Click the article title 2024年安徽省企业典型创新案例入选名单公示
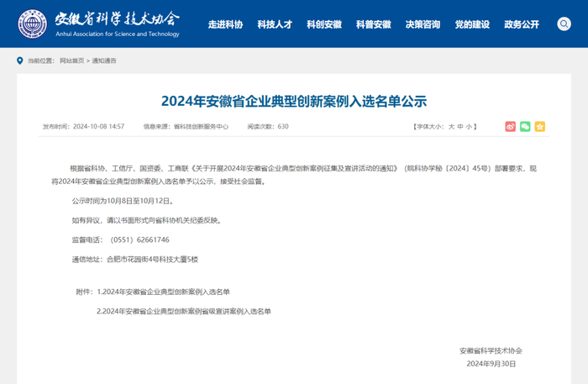Image resolution: width=588 pixels, height=384 pixels. pyautogui.click(x=294, y=101)
